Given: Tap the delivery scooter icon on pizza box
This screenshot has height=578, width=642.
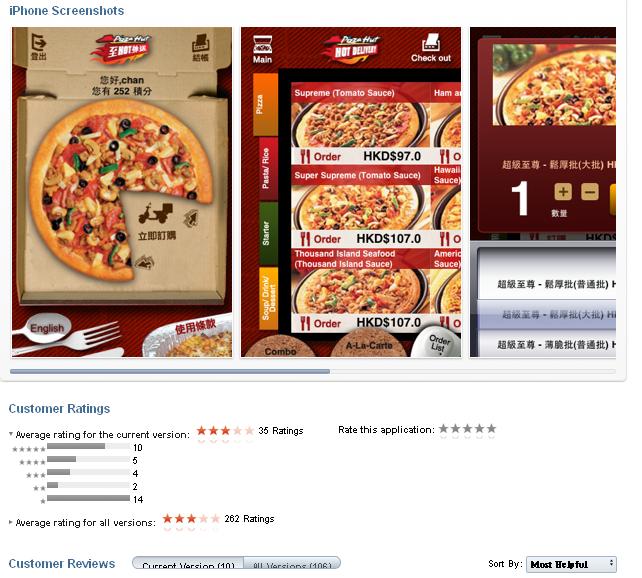Looking at the screenshot, I should (156, 213).
